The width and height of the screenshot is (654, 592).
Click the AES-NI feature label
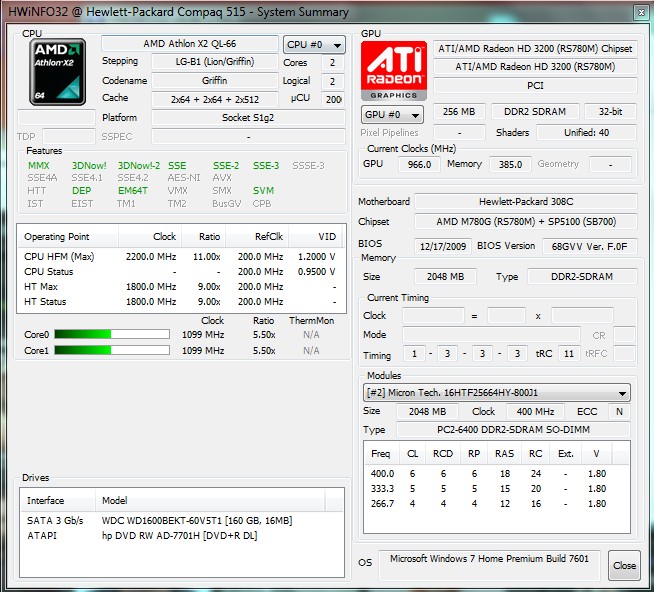coord(184,178)
